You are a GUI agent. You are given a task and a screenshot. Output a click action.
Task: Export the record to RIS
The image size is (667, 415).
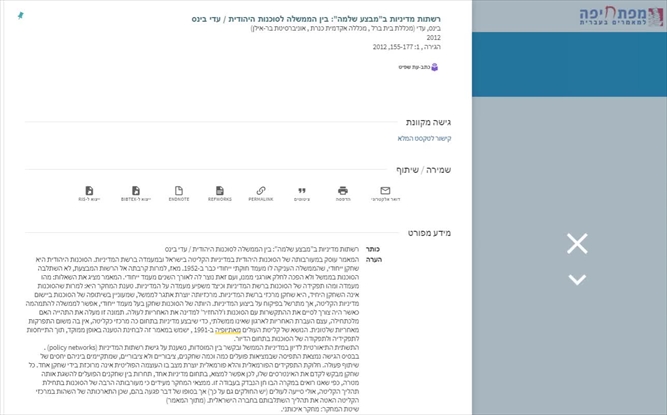pyautogui.click(x=89, y=190)
